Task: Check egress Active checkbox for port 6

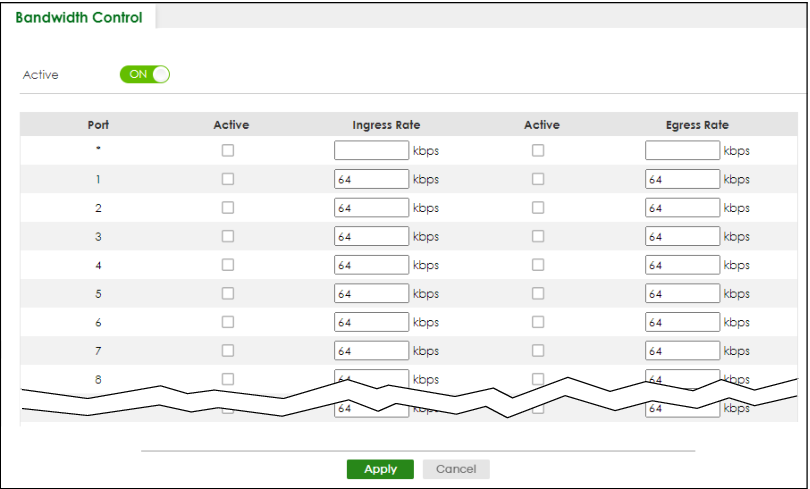Action: click(x=538, y=323)
